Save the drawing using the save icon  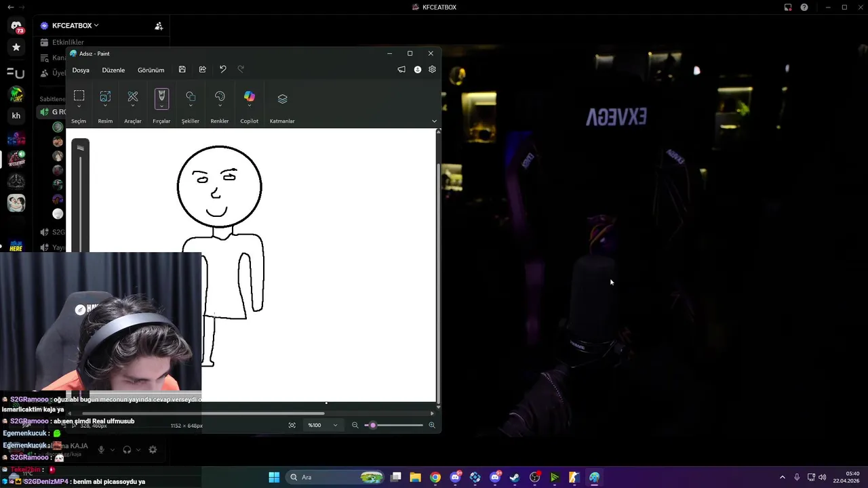point(182,70)
